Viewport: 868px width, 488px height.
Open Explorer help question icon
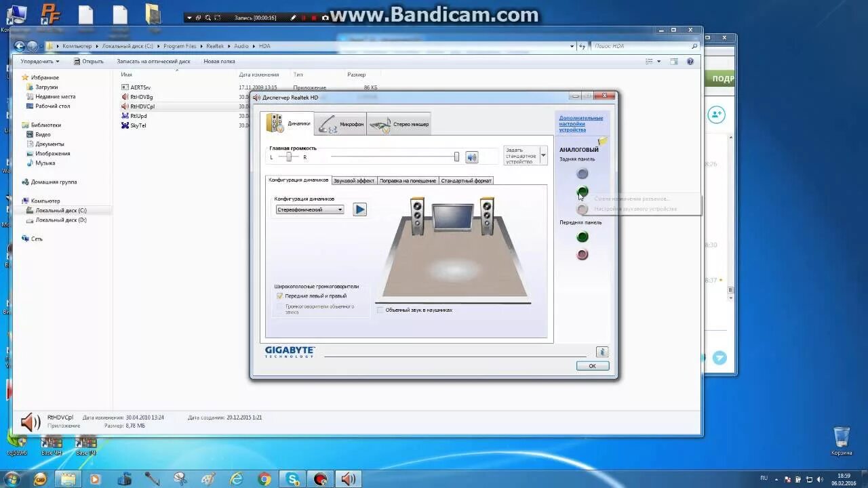tap(690, 61)
